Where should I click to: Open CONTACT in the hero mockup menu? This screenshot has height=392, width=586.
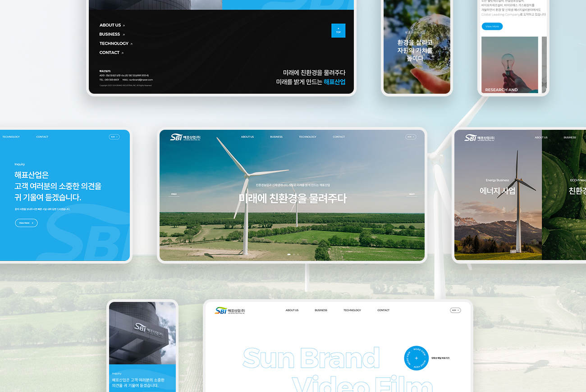click(x=339, y=137)
